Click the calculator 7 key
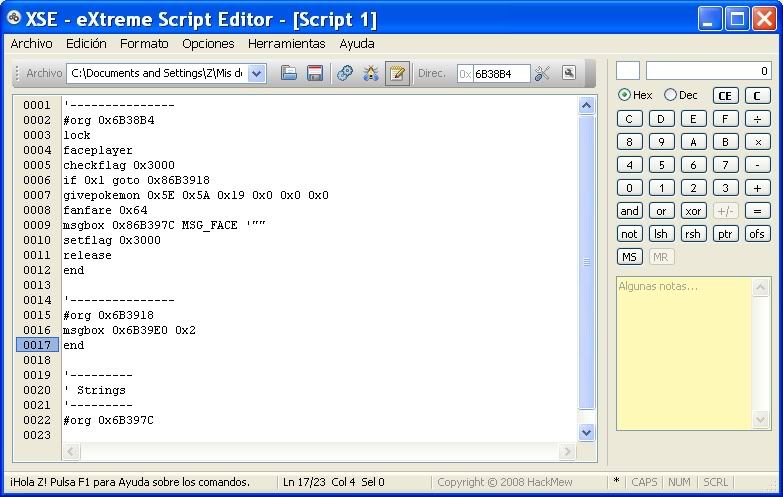Image resolution: width=783 pixels, height=497 pixels. (725, 165)
